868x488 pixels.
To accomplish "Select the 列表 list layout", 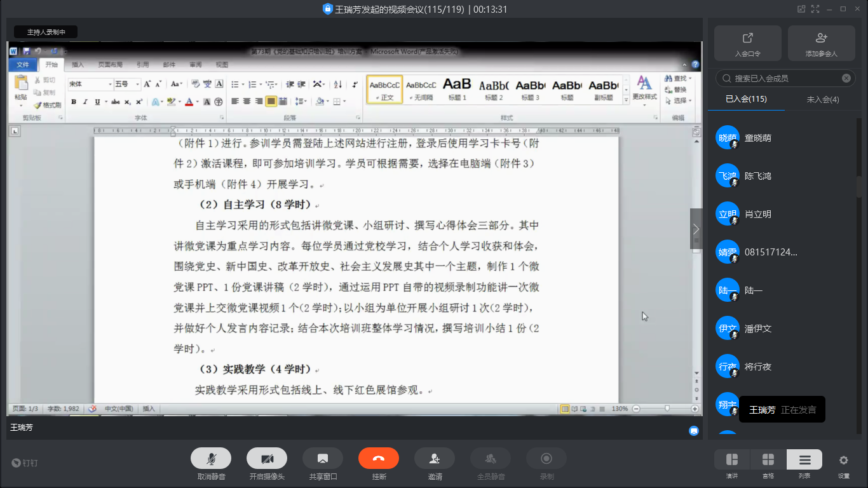I will coord(804,460).
